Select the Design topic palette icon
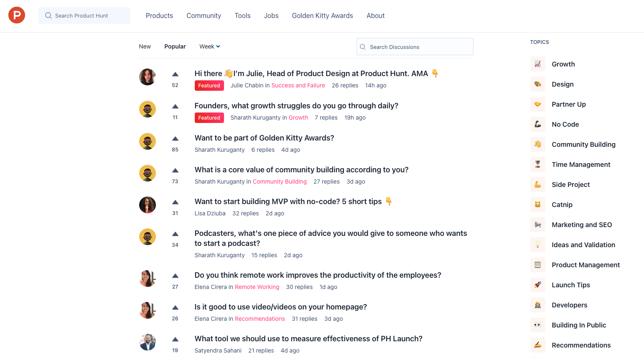The image size is (644, 358). tap(538, 84)
